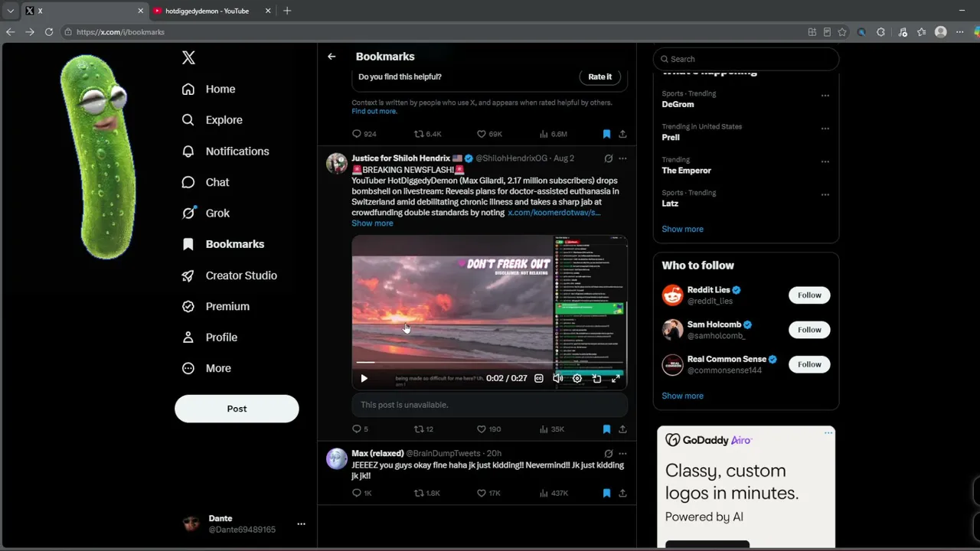Open the Explore page
Screen dimensions: 980x551
coord(212,120)
